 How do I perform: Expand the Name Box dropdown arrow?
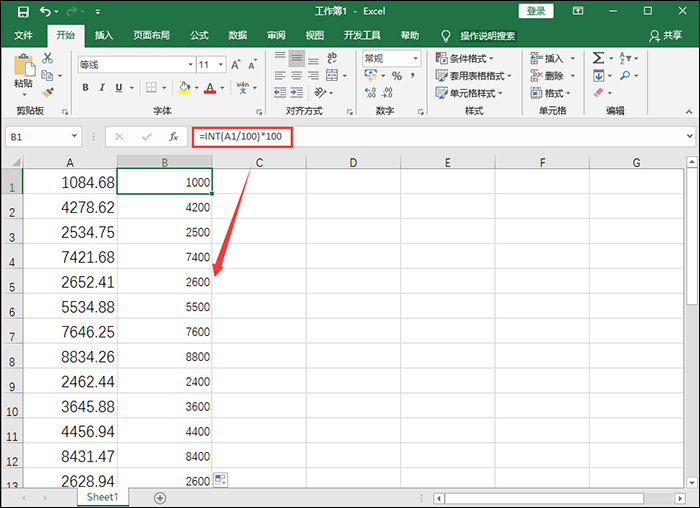(x=75, y=136)
